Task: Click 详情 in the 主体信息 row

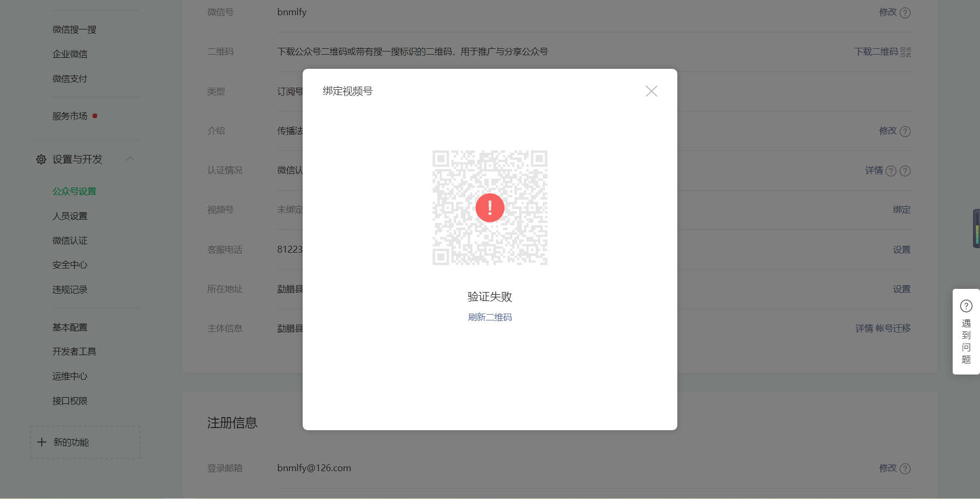Action: coord(864,328)
